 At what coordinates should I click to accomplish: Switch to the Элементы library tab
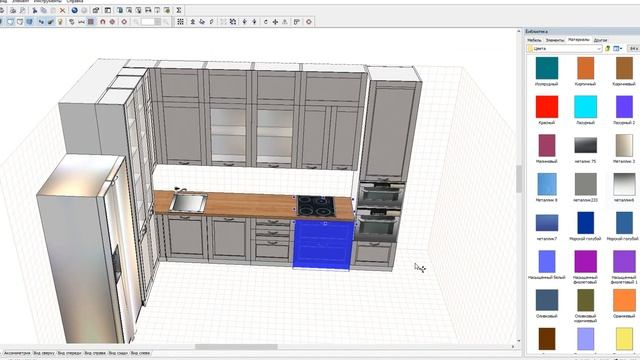pos(555,40)
